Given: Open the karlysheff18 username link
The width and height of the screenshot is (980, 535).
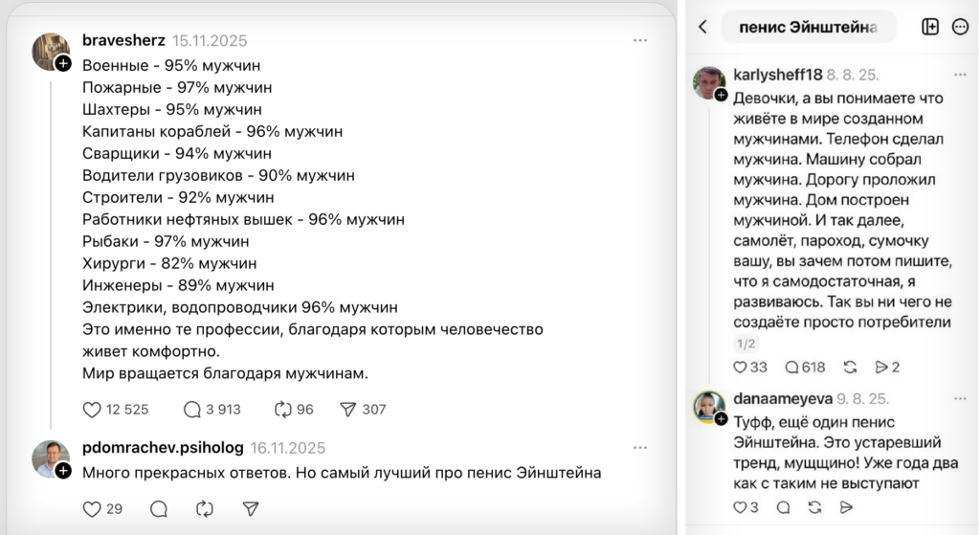Looking at the screenshot, I should pos(777,75).
